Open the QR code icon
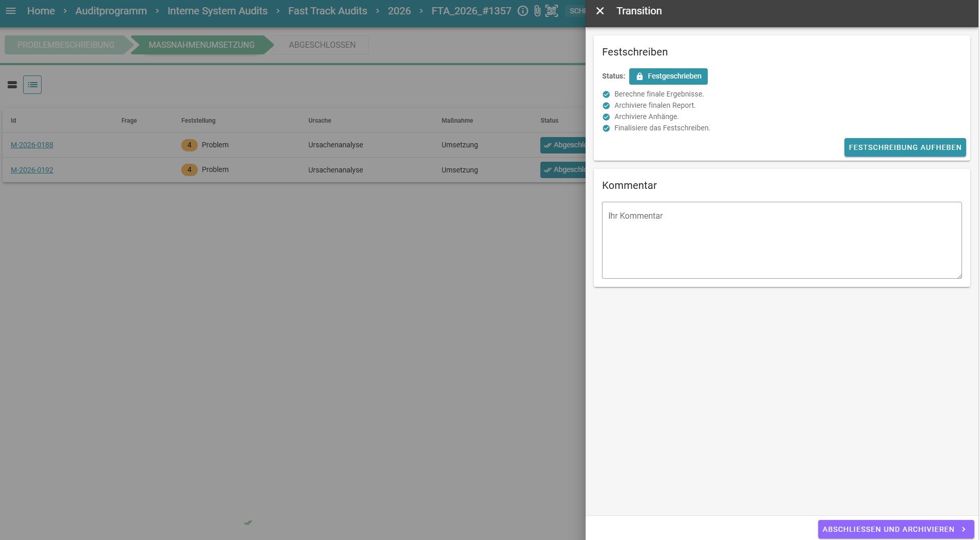Image resolution: width=980 pixels, height=540 pixels. coord(552,11)
